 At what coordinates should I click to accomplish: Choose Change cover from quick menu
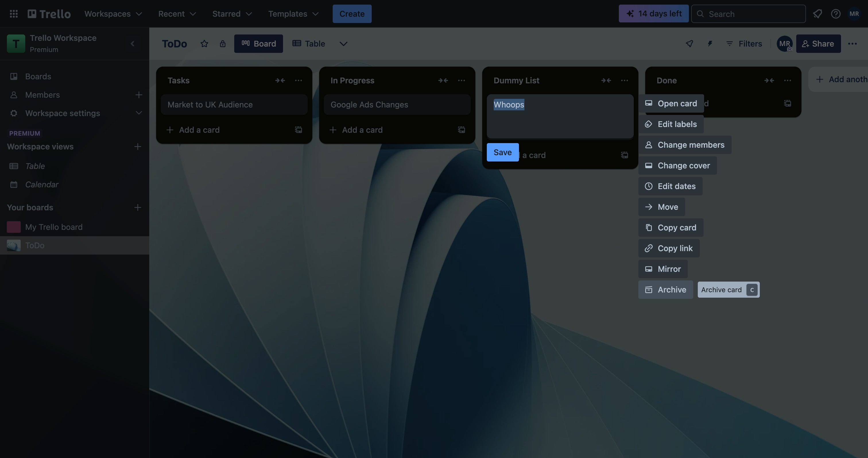click(678, 166)
